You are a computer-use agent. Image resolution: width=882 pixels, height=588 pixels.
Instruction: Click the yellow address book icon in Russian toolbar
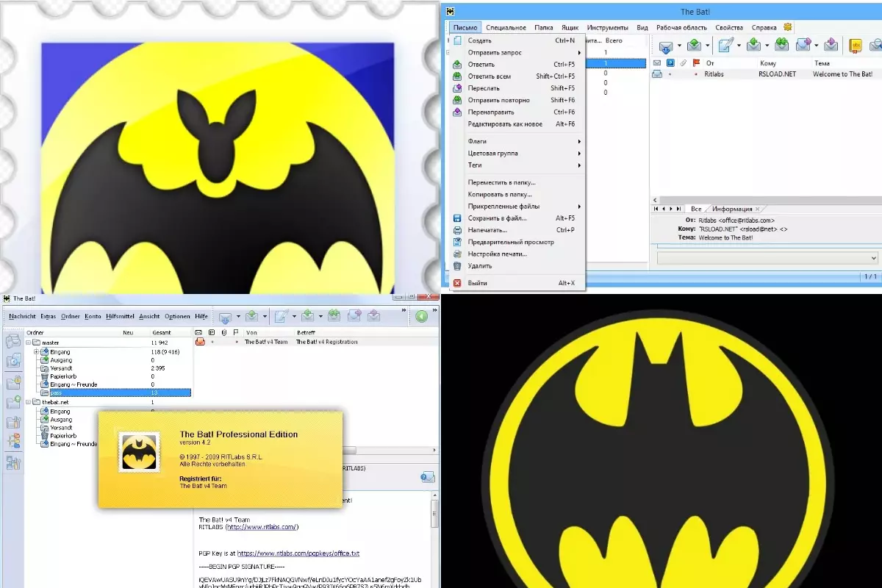point(856,46)
